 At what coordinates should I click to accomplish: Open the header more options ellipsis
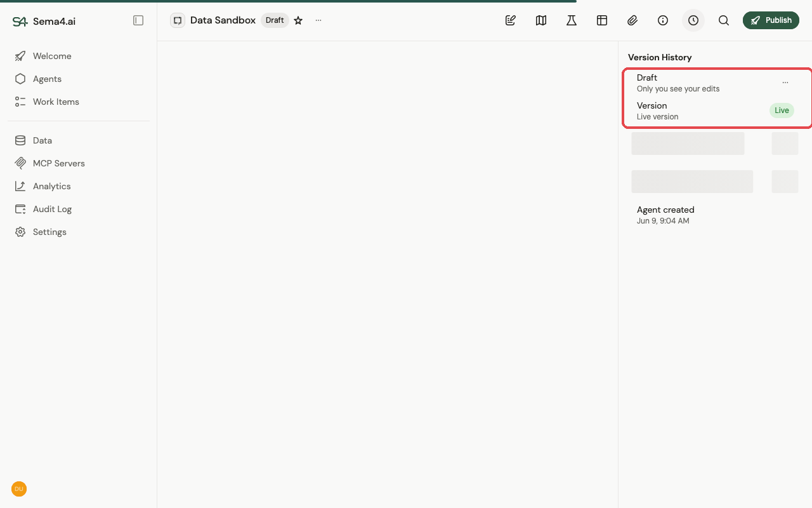pyautogui.click(x=318, y=20)
